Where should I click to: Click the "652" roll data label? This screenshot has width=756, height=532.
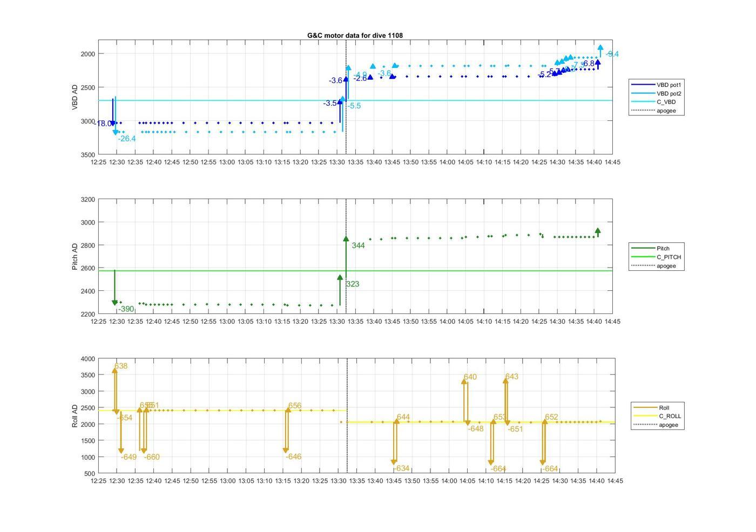click(x=551, y=417)
